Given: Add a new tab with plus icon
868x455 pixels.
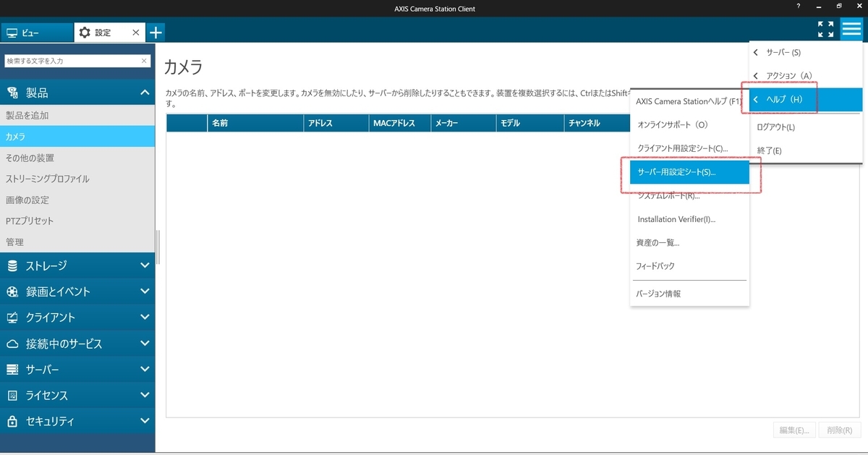Looking at the screenshot, I should point(156,33).
